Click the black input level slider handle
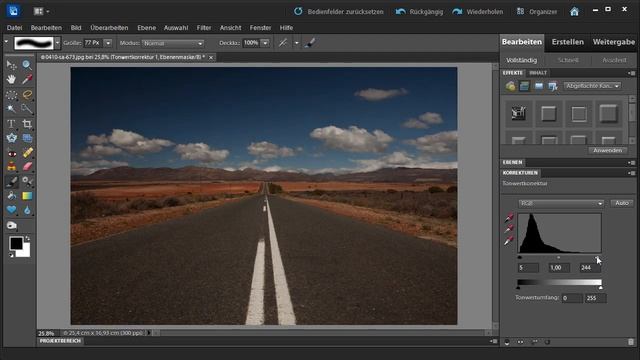Viewport: 640px width, 360px height. [520, 258]
